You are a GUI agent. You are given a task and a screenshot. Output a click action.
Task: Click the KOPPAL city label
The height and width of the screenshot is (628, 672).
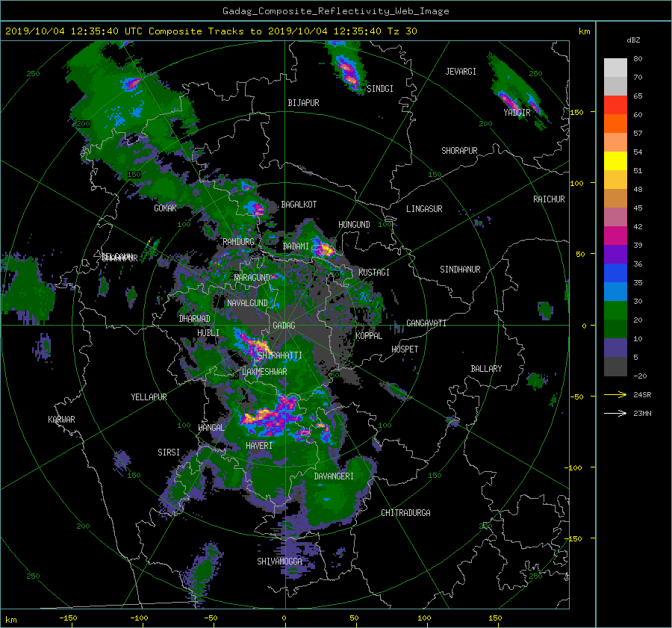(x=369, y=336)
